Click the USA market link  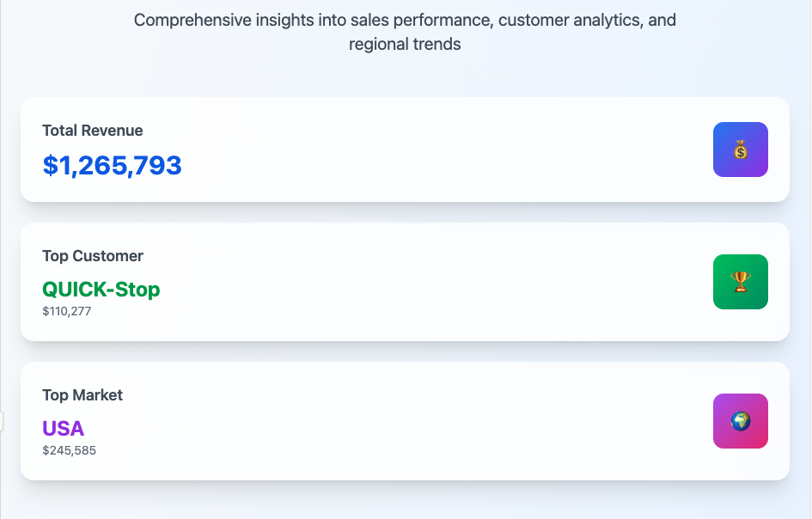[64, 428]
